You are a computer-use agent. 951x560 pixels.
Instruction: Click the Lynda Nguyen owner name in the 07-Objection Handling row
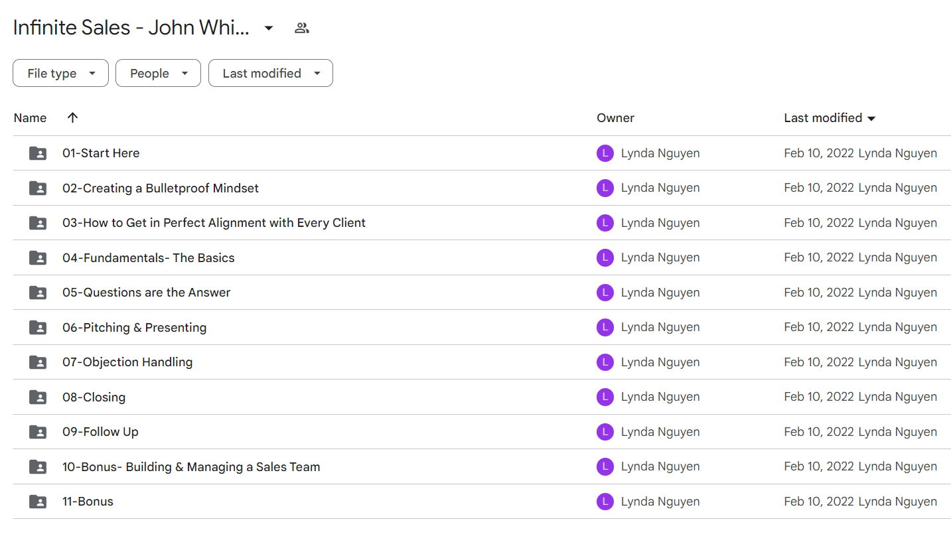[660, 362]
